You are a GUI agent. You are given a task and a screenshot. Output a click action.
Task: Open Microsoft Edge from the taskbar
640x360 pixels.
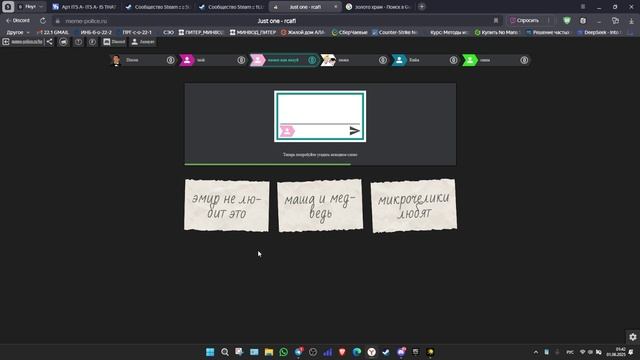pos(357,352)
